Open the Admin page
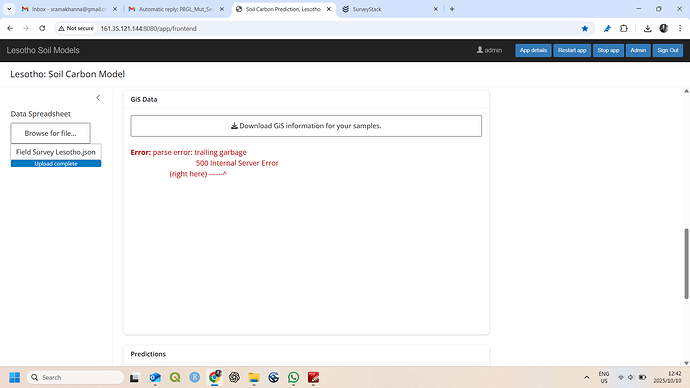This screenshot has height=388, width=690. pyautogui.click(x=638, y=50)
